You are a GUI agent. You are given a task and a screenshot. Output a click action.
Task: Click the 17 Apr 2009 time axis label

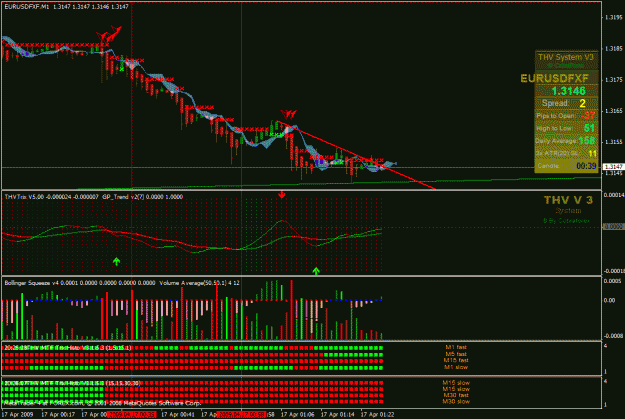18,415
